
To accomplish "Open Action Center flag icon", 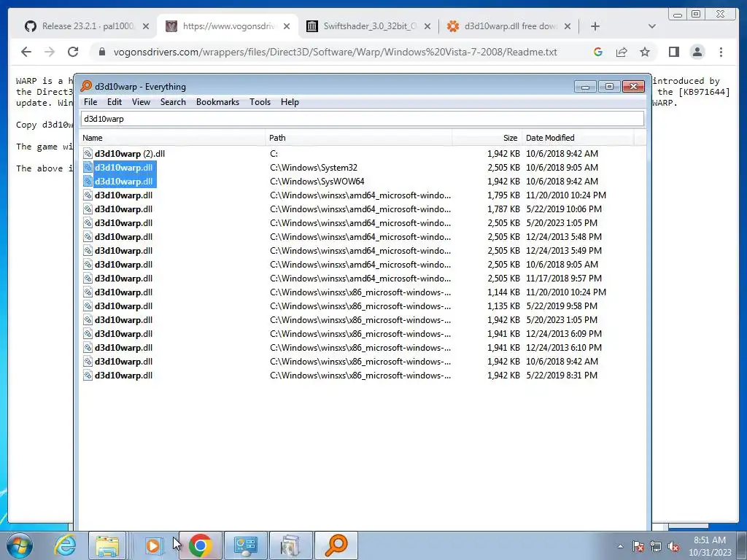I will tap(638, 546).
